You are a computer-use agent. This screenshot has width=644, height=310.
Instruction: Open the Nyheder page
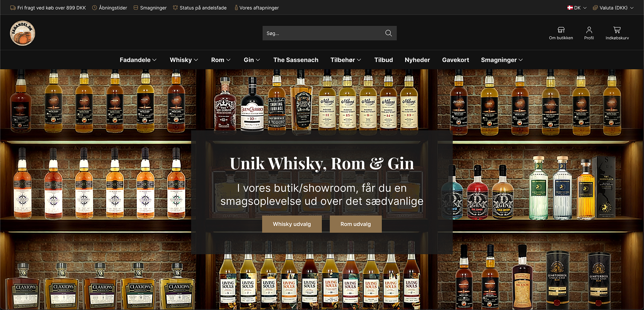[x=417, y=60]
